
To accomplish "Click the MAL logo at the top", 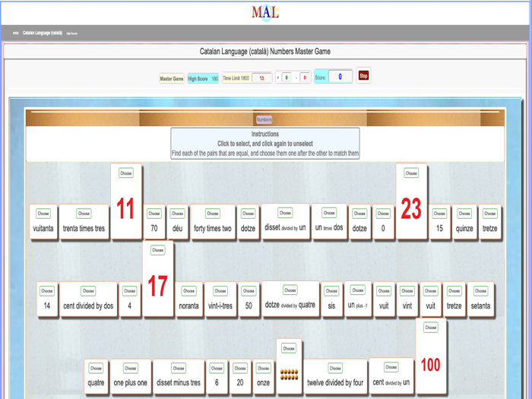I will (x=265, y=12).
